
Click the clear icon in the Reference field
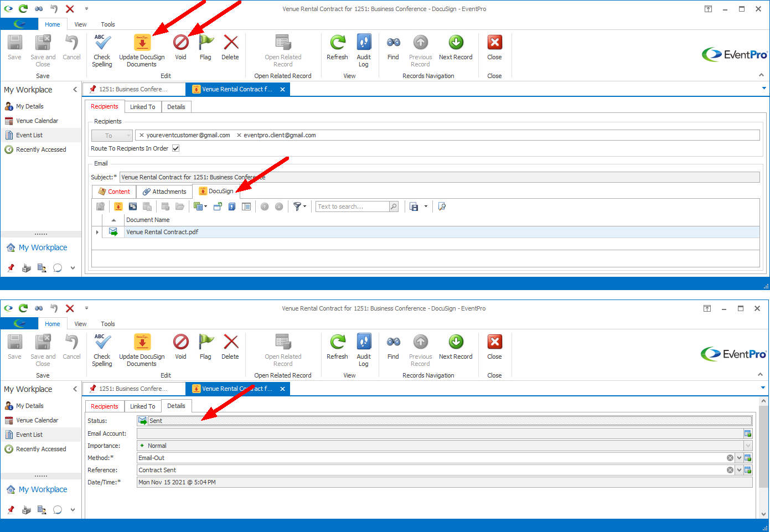pyautogui.click(x=730, y=470)
